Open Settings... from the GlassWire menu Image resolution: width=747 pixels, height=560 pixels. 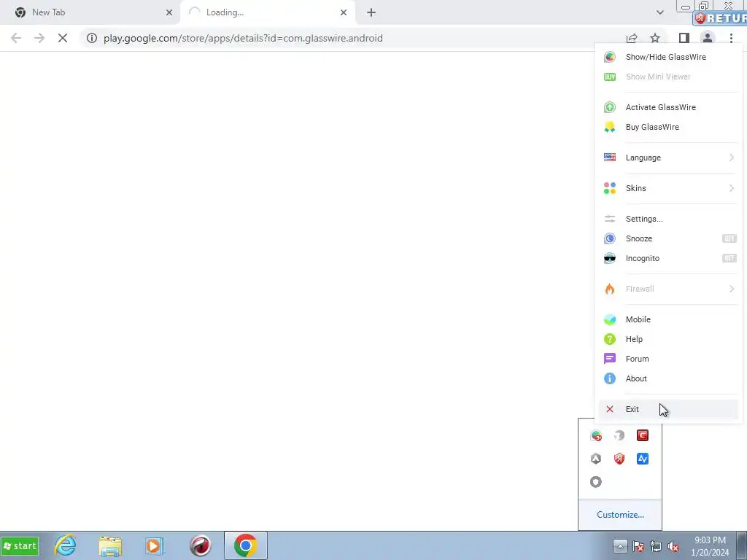(668, 219)
